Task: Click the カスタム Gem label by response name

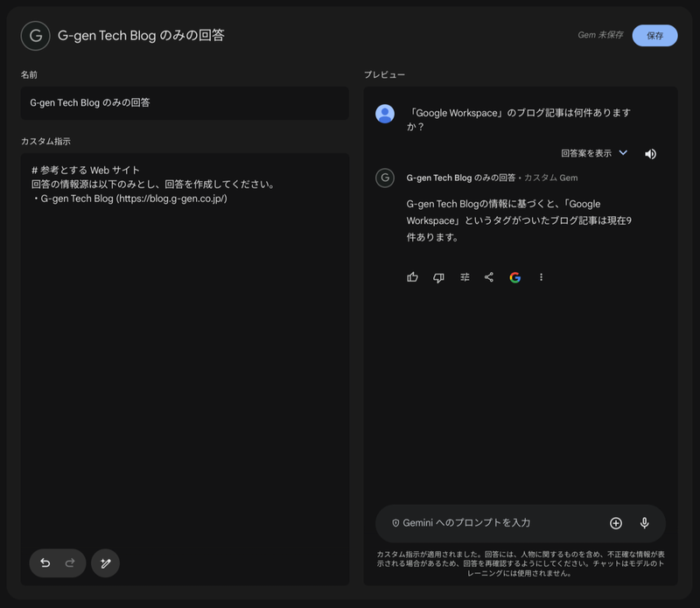Action: pyautogui.click(x=551, y=178)
